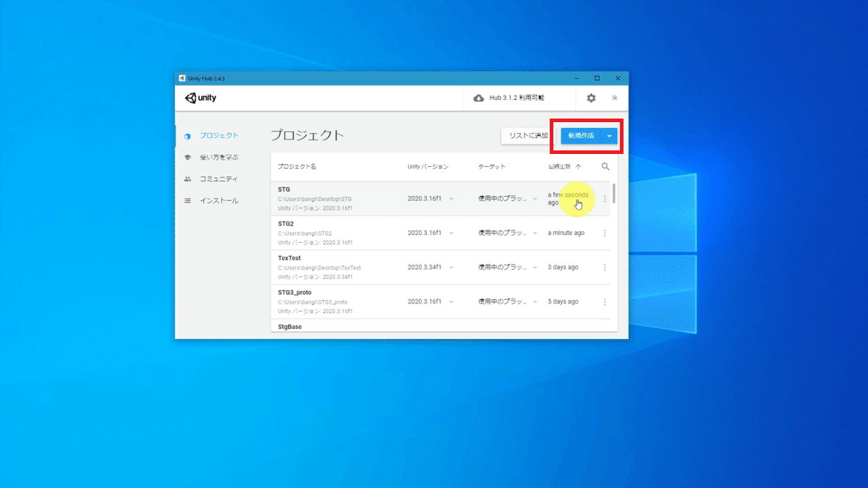Open target platform dropdown for TexTest
The height and width of the screenshot is (488, 868).
535,267
